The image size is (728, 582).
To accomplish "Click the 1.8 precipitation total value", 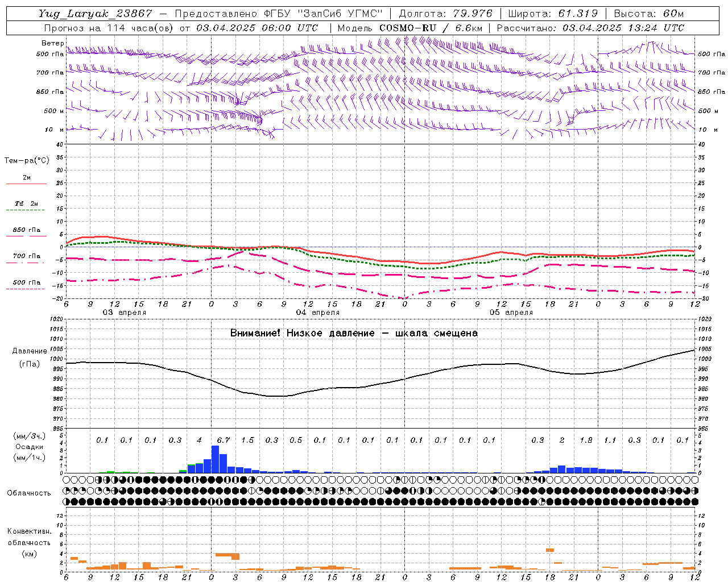I will point(586,440).
